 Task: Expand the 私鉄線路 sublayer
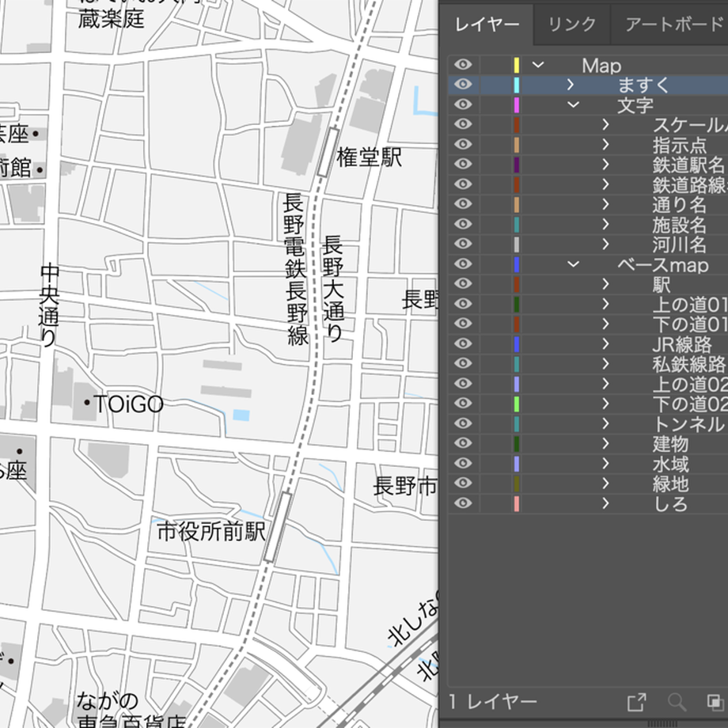coord(605,364)
